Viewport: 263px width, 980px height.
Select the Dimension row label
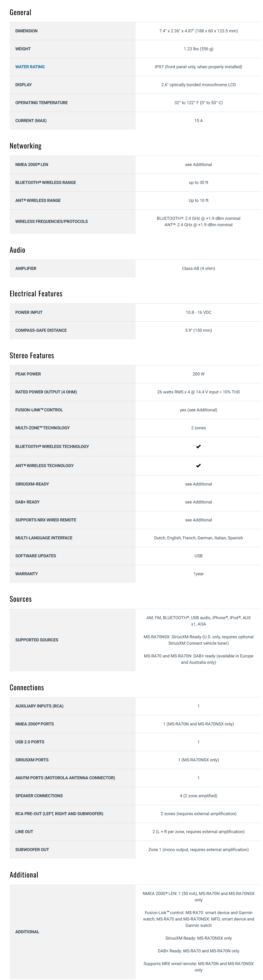pyautogui.click(x=26, y=31)
